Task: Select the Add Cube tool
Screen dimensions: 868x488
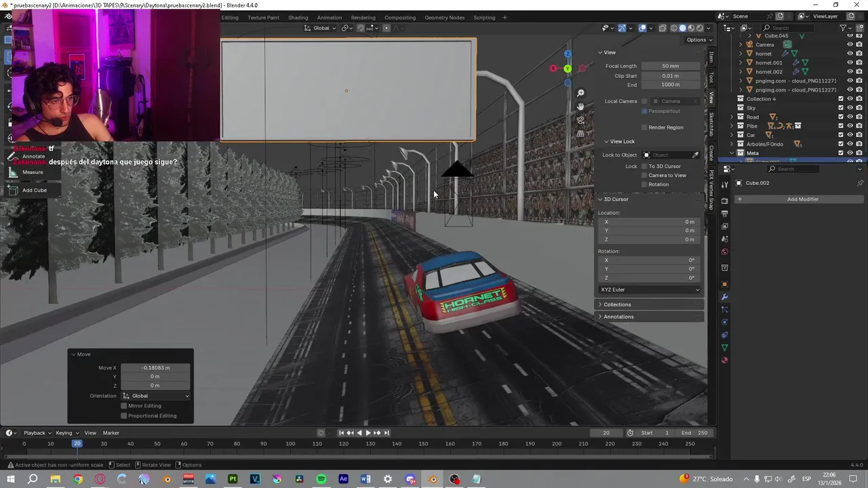Action: click(30, 190)
